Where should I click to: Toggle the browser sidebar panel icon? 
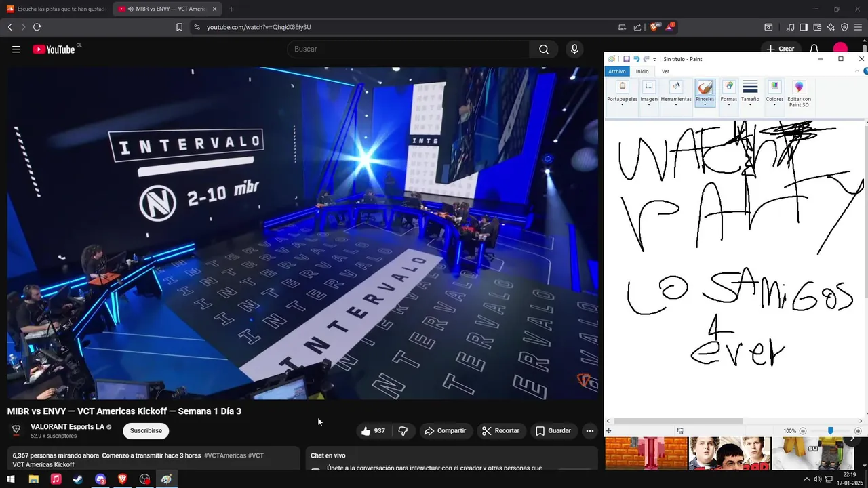click(x=804, y=27)
